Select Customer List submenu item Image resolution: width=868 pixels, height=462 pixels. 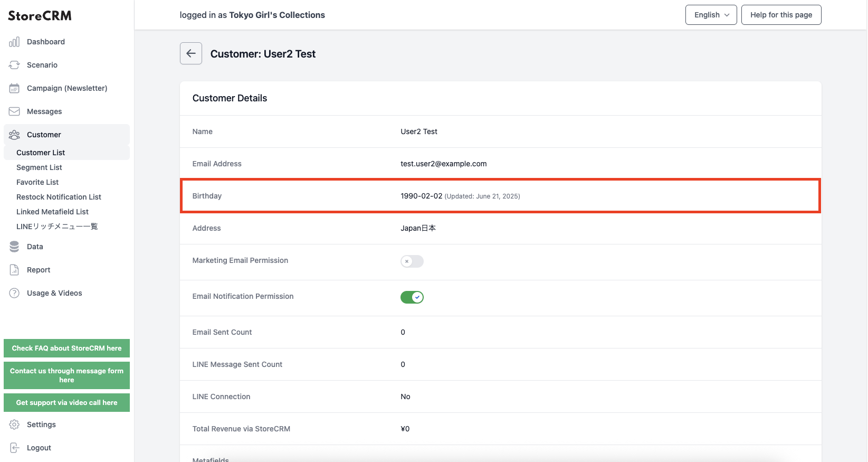click(66, 153)
